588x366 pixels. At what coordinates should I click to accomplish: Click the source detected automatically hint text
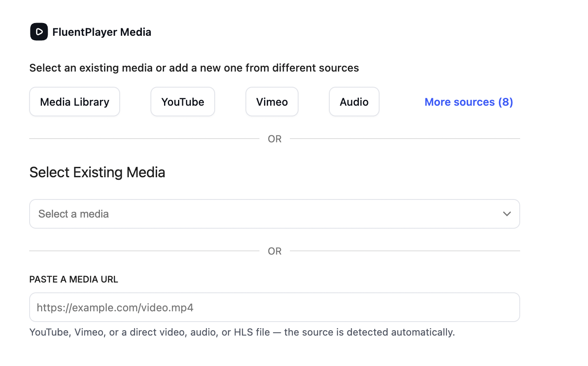point(242,332)
